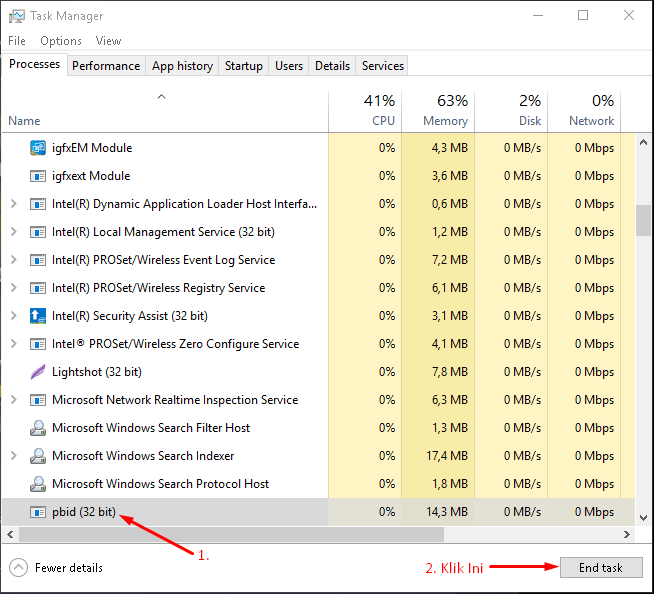The height and width of the screenshot is (594, 654).
Task: Expand Intel Local Management Service group
Action: pyautogui.click(x=14, y=232)
